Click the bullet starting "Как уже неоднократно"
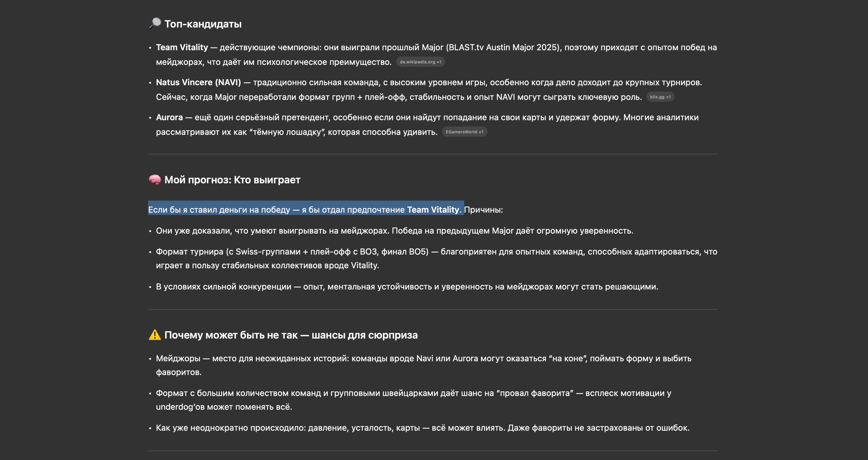The width and height of the screenshot is (868, 460). tap(423, 428)
